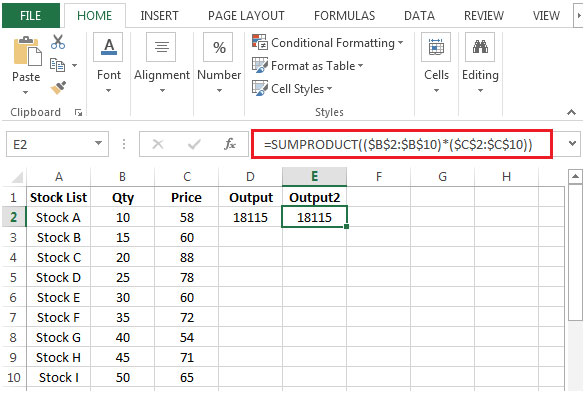Activate the Format Painter brush
Viewport: 585px width, 393px height.
coord(58,88)
